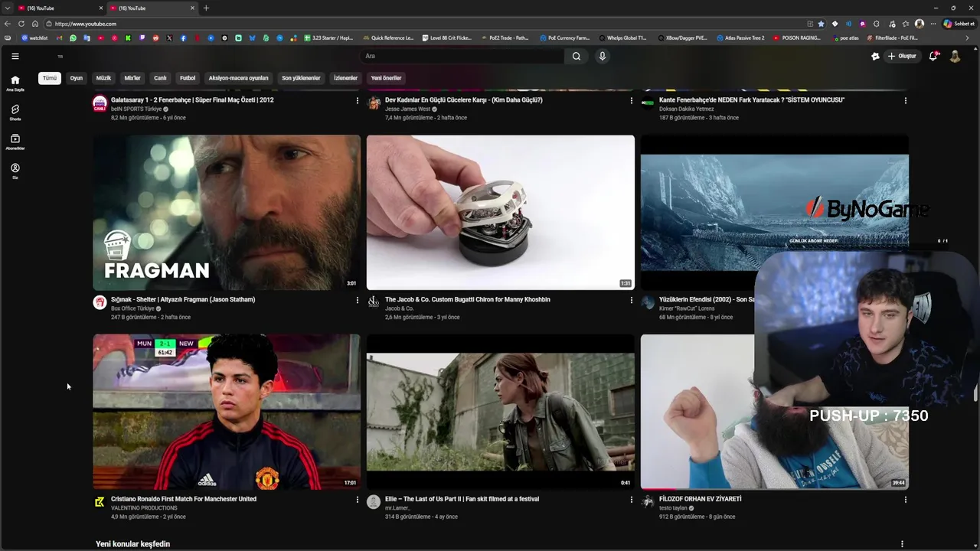This screenshot has height=551, width=980.
Task: Select the Mix'ler filter chip
Action: pyautogui.click(x=132, y=78)
